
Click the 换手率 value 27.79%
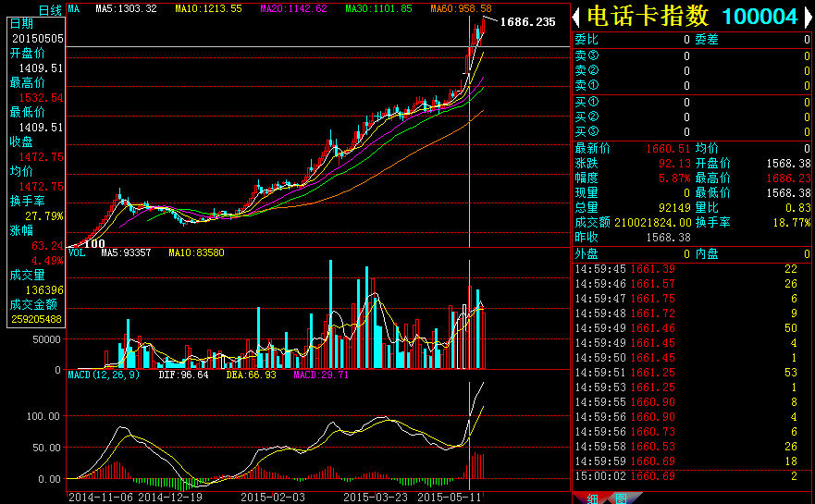pos(44,215)
